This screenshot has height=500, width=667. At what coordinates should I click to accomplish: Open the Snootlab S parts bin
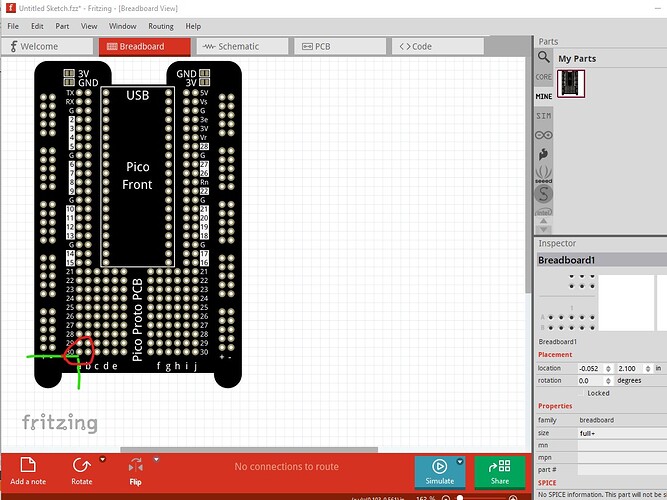point(543,194)
